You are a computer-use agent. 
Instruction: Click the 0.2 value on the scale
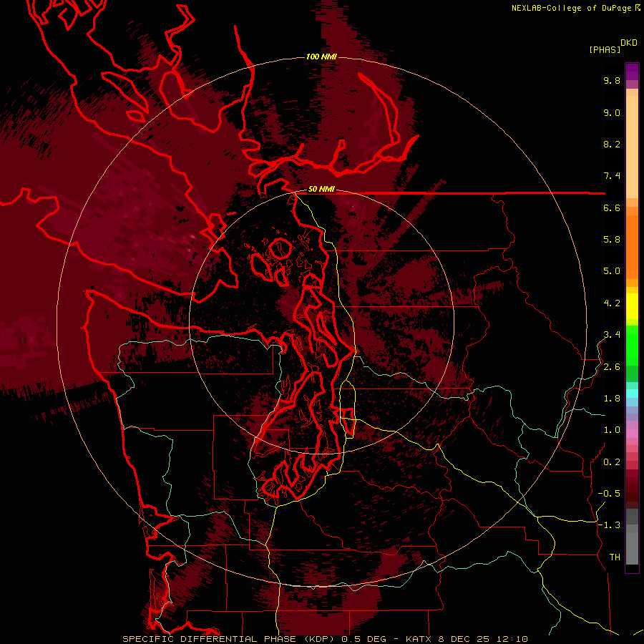coord(612,462)
